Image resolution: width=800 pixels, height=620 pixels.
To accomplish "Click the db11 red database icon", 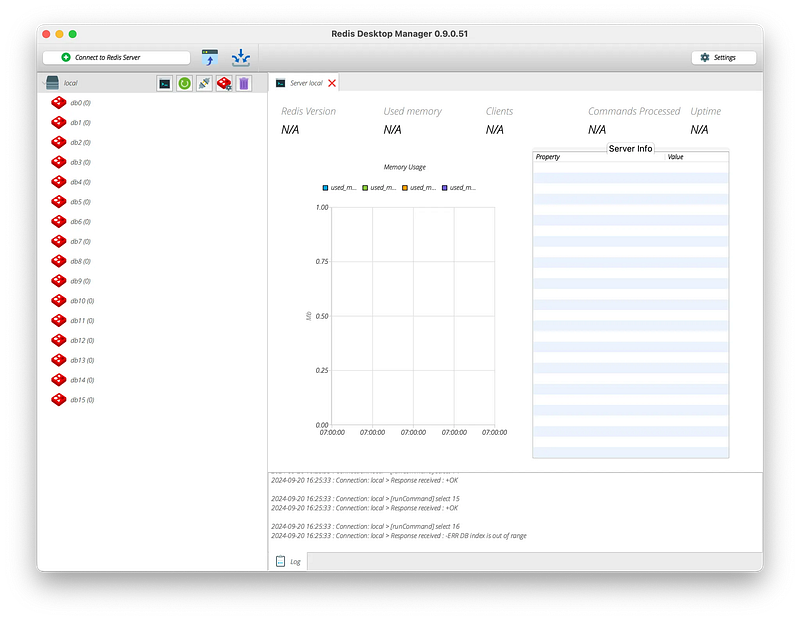I will click(59, 321).
